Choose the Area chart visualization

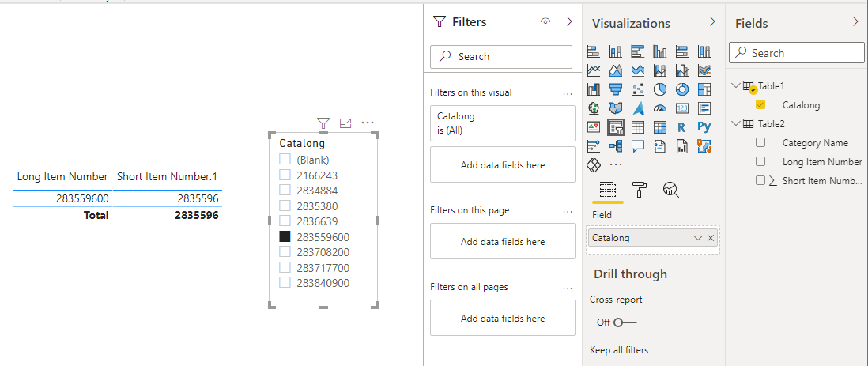pyautogui.click(x=616, y=71)
